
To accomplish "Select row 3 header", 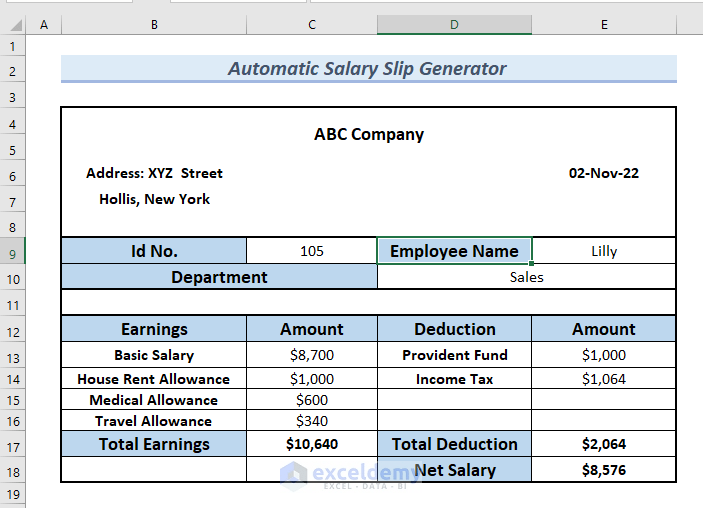I will [x=13, y=97].
